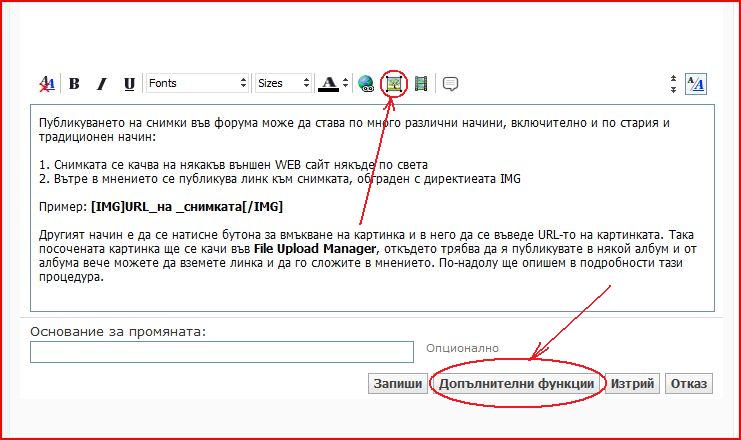Click the reason for edit input field
The width and height of the screenshot is (741, 440).
[x=221, y=352]
